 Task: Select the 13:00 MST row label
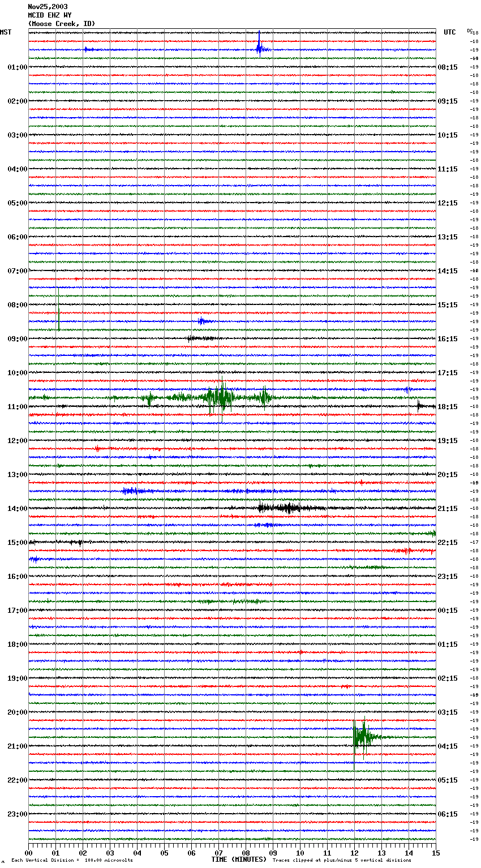(x=18, y=475)
